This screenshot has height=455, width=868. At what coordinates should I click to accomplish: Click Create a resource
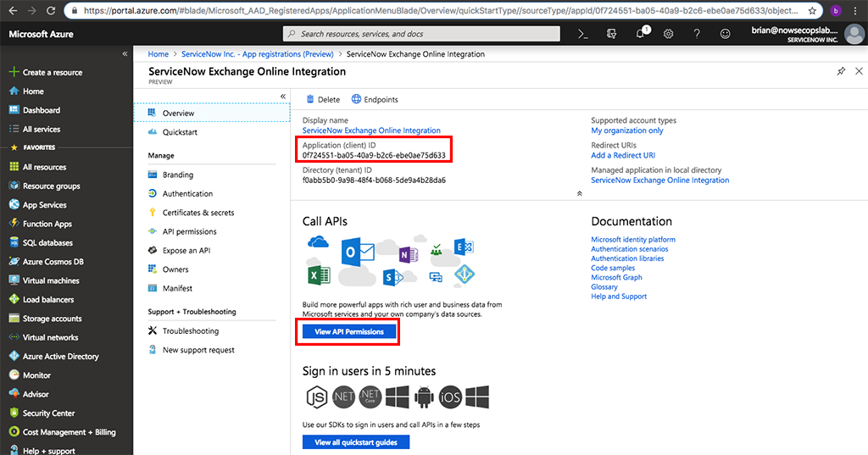[46, 73]
